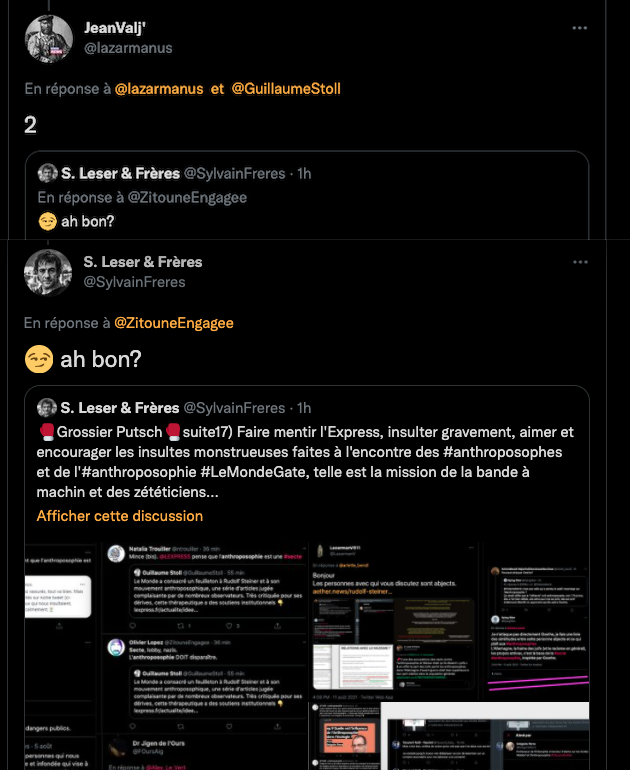Click bold S. Leser & Frères name beside large avatar
630x770 pixels.
click(143, 262)
